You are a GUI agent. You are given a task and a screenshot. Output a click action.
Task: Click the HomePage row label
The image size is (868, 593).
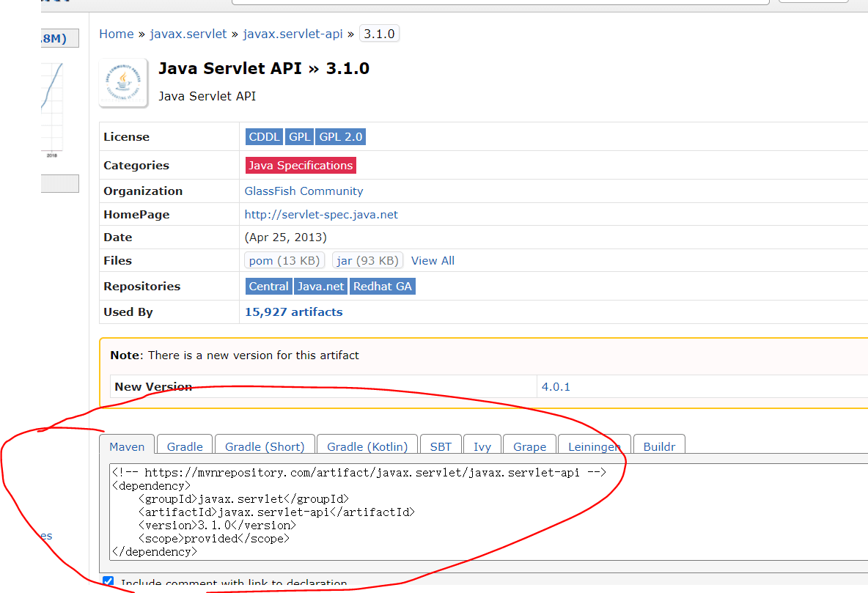coord(136,214)
